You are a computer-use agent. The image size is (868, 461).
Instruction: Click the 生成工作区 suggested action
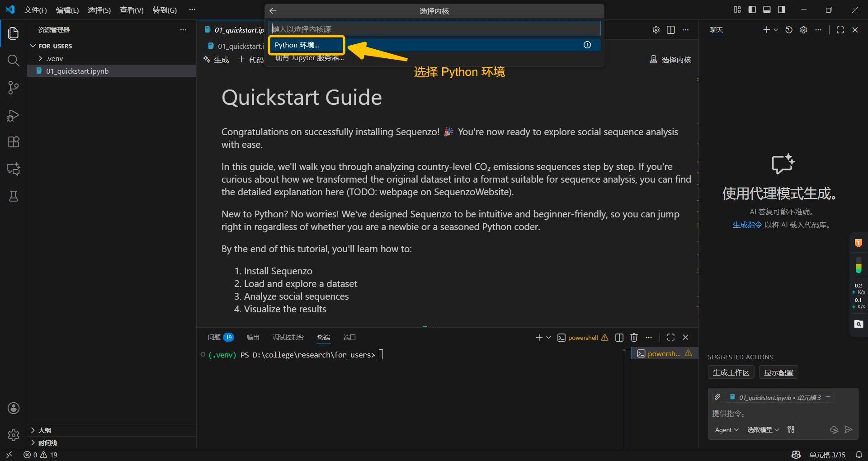pos(731,373)
